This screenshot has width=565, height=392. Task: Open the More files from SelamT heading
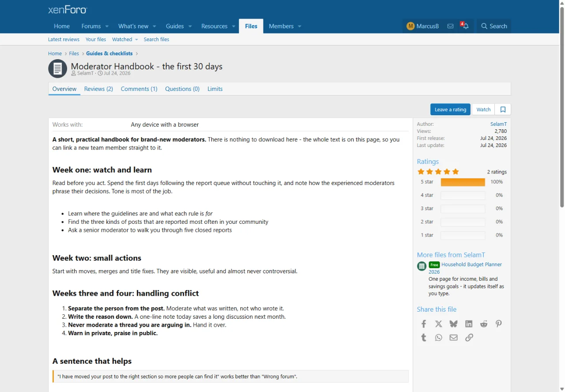tap(451, 255)
